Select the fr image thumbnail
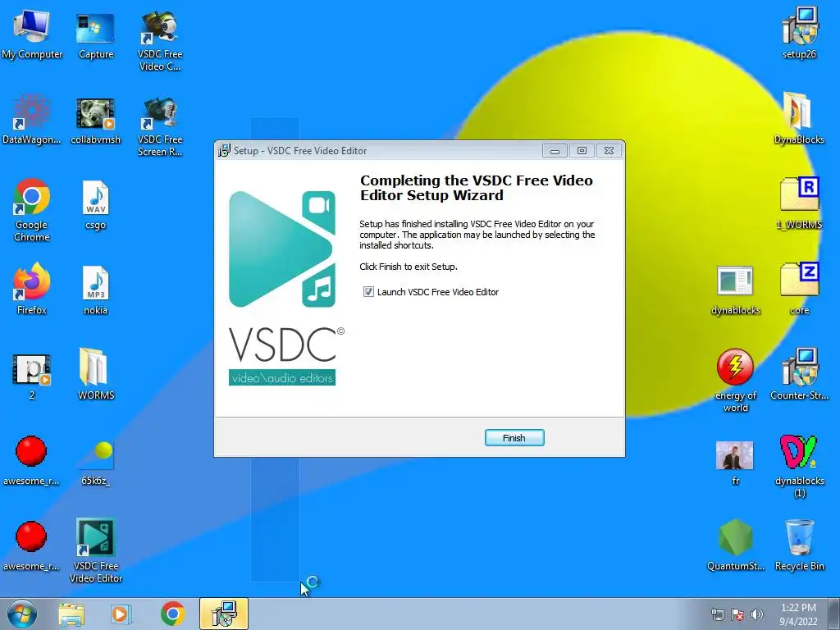This screenshot has width=840, height=630. point(736,463)
